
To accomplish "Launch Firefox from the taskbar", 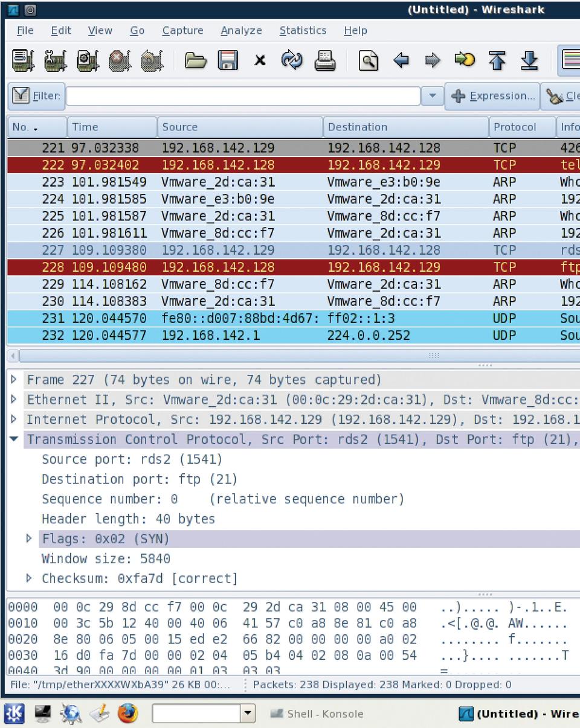I will click(127, 714).
